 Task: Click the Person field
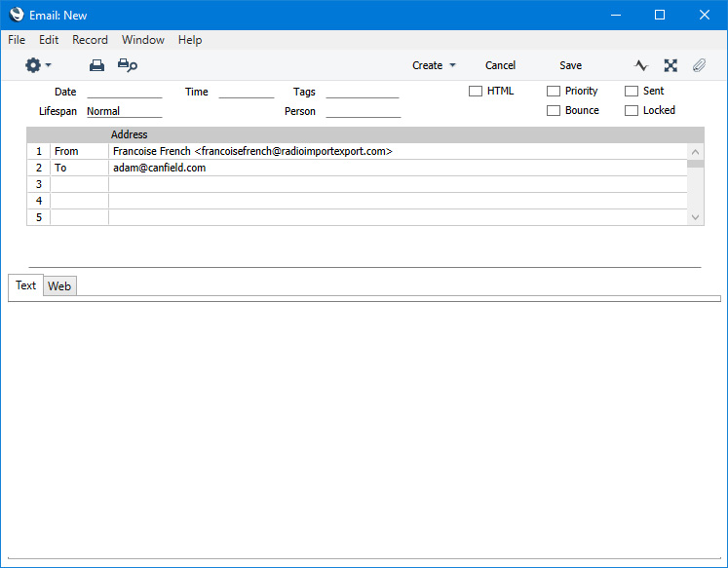pyautogui.click(x=364, y=111)
